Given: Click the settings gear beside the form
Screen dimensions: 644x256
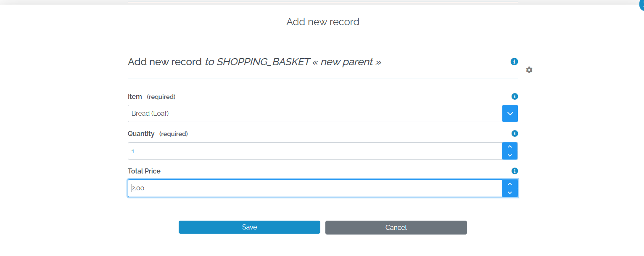Looking at the screenshot, I should [529, 70].
